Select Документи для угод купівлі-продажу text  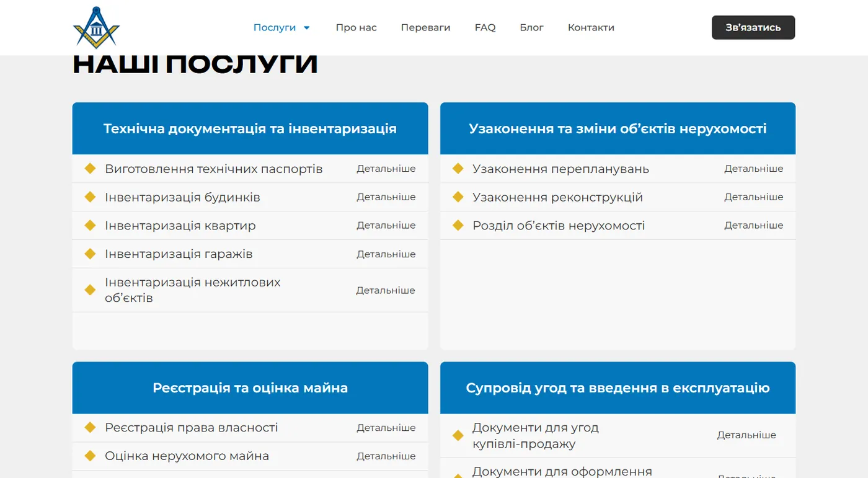pyautogui.click(x=536, y=435)
